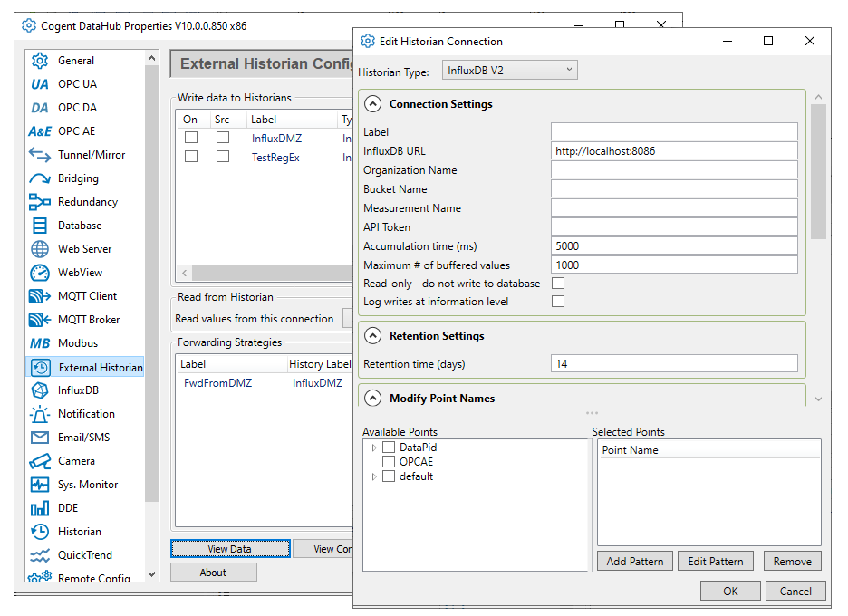This screenshot has width=848, height=616.
Task: Select the MQTT Client icon
Action: 40,296
